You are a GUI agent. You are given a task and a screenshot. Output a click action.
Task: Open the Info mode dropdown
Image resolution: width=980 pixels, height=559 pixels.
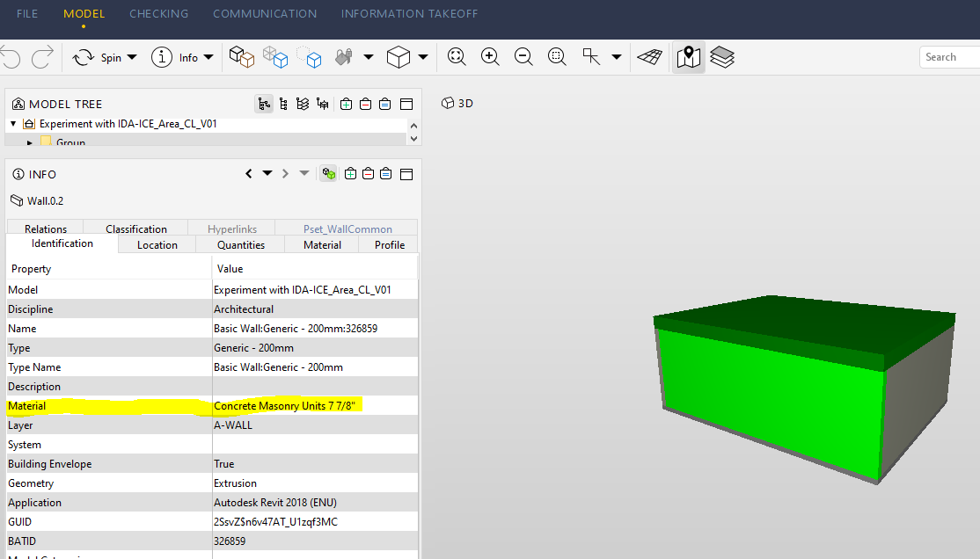click(208, 57)
